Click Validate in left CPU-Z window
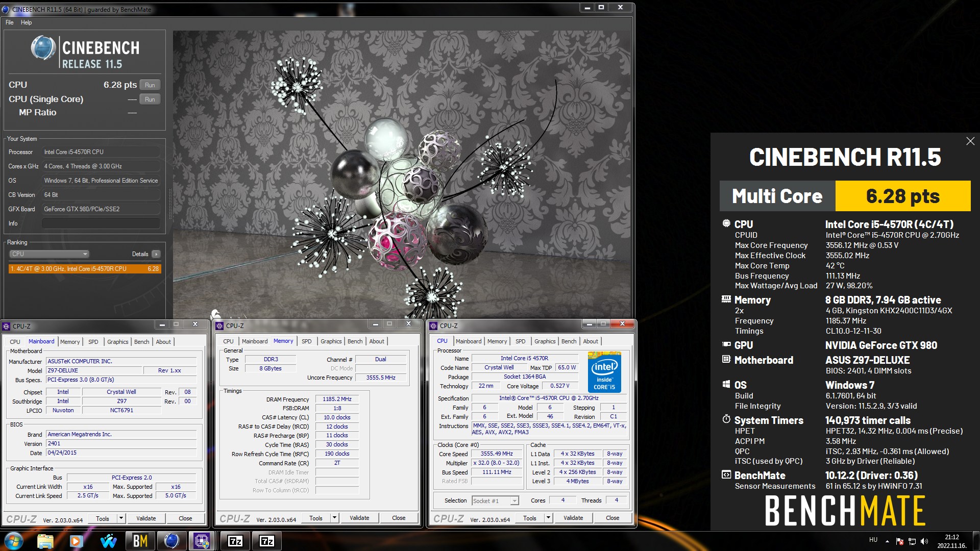The height and width of the screenshot is (551, 980). tap(146, 518)
